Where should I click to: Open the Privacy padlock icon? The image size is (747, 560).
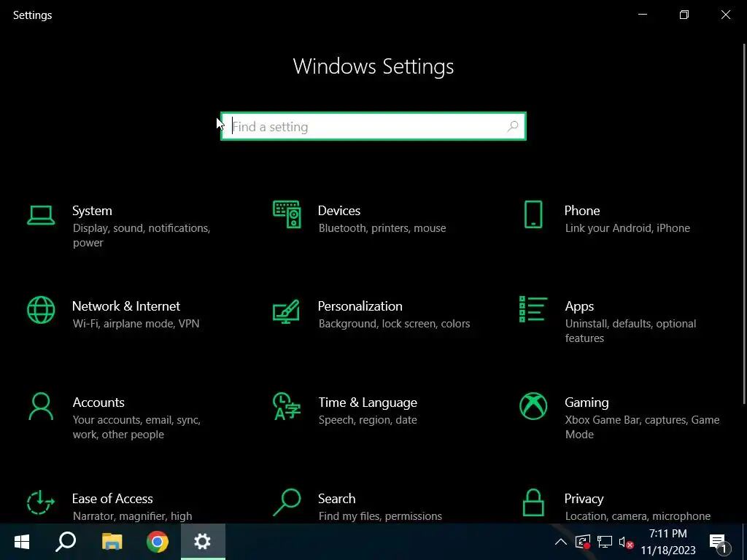(533, 502)
